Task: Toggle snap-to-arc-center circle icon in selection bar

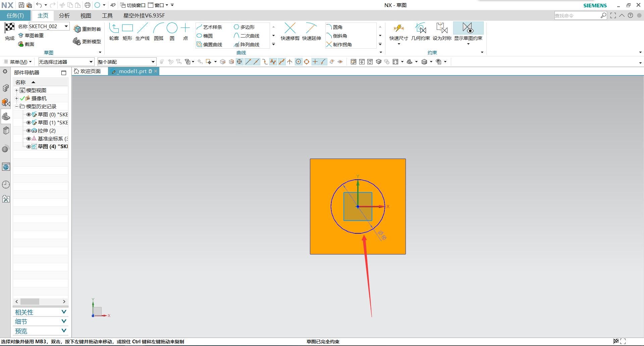Action: tap(298, 62)
